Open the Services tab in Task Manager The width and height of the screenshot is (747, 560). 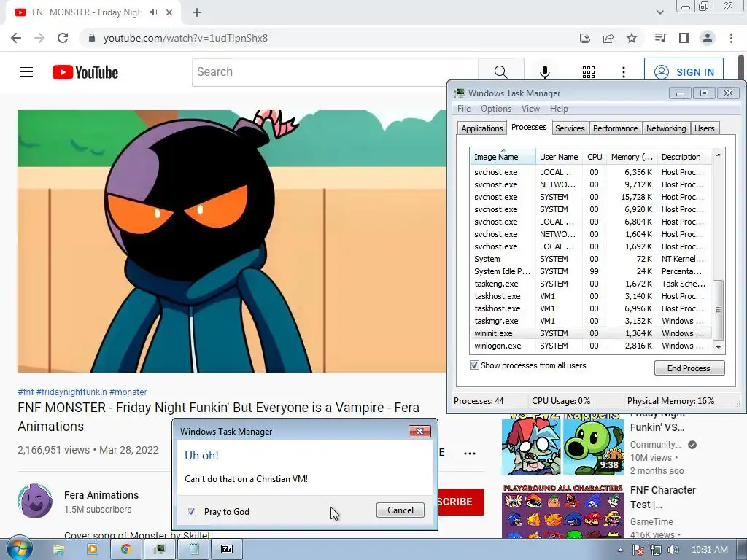click(570, 128)
